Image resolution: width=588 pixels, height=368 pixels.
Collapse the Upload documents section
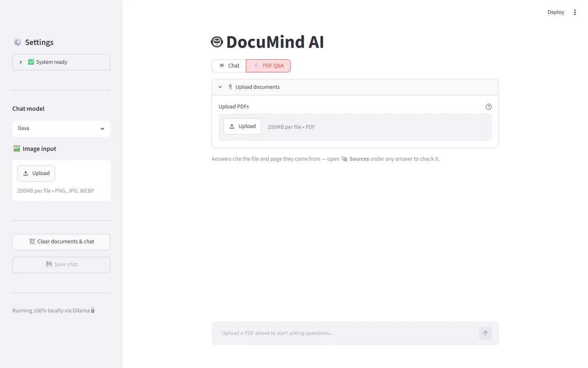click(x=355, y=87)
